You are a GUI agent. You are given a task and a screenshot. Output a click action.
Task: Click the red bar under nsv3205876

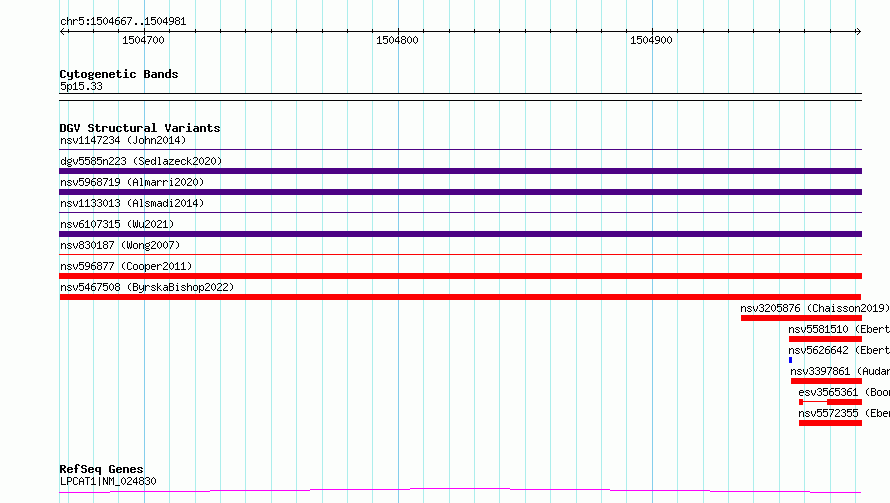coord(801,318)
